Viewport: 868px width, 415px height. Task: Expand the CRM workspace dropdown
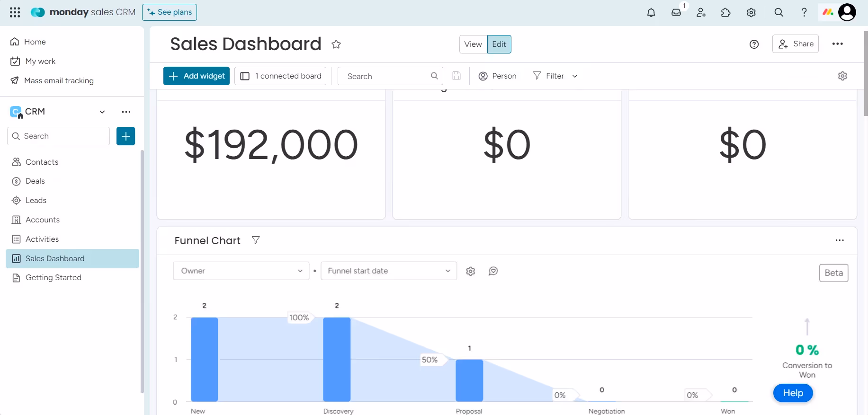(x=102, y=112)
